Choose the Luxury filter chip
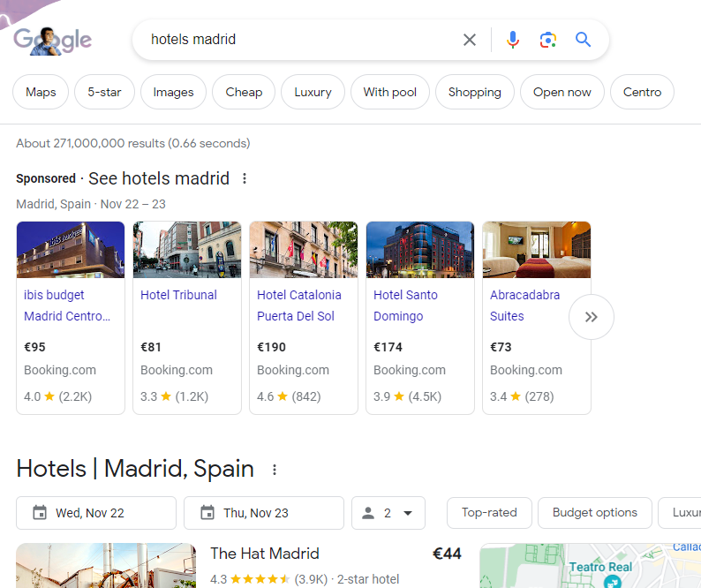 [313, 92]
